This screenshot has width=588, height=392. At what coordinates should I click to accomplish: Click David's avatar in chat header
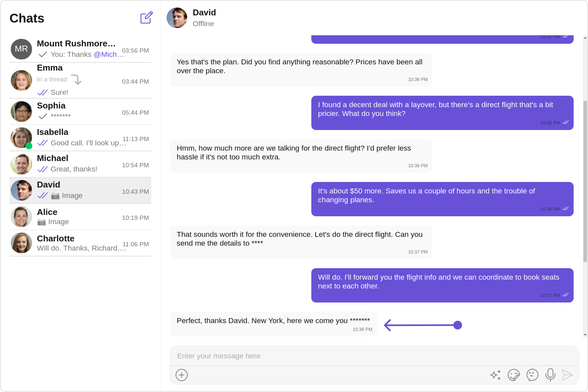tap(177, 18)
